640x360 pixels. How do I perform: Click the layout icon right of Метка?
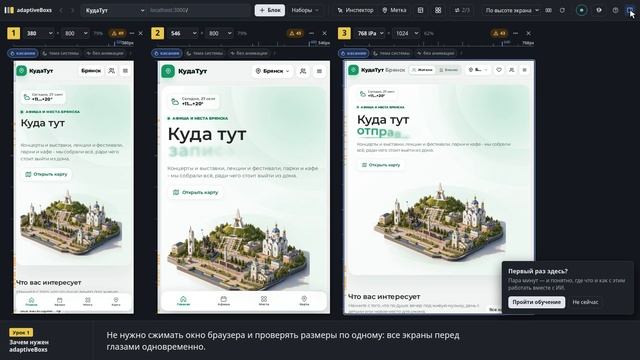(420, 10)
